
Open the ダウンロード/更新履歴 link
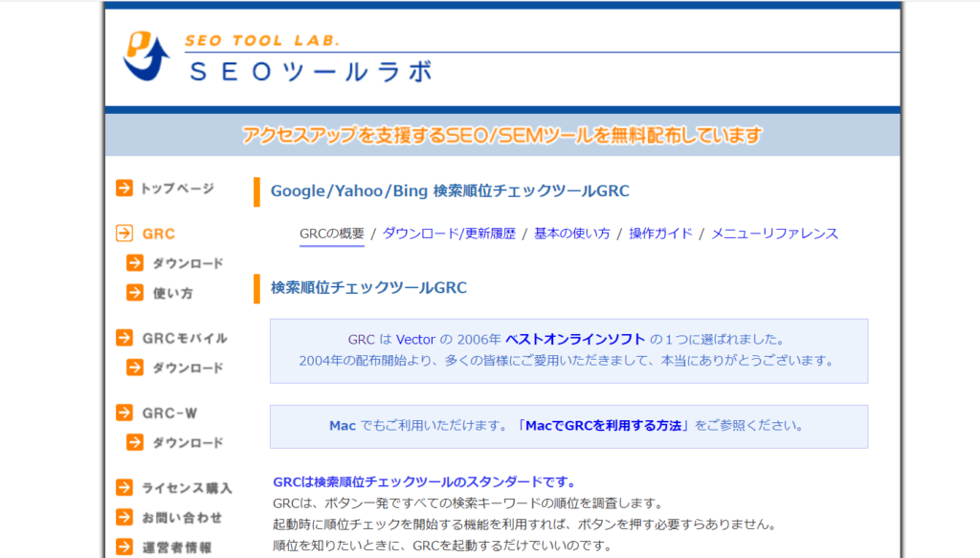tap(449, 234)
